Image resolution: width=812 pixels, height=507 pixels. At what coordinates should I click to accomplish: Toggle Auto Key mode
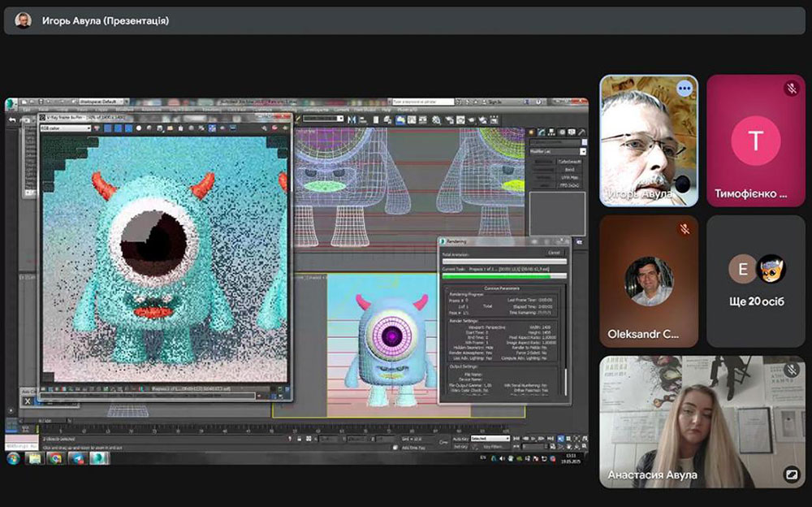[460, 439]
